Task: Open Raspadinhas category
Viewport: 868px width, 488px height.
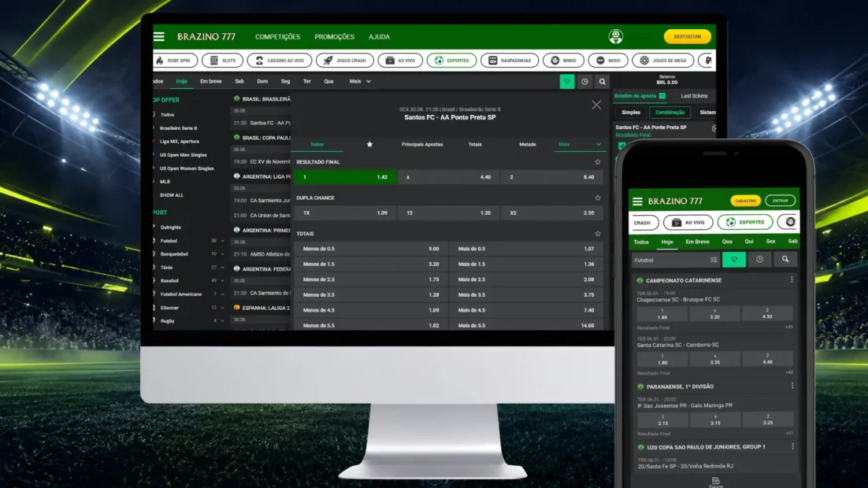Action: (x=510, y=61)
